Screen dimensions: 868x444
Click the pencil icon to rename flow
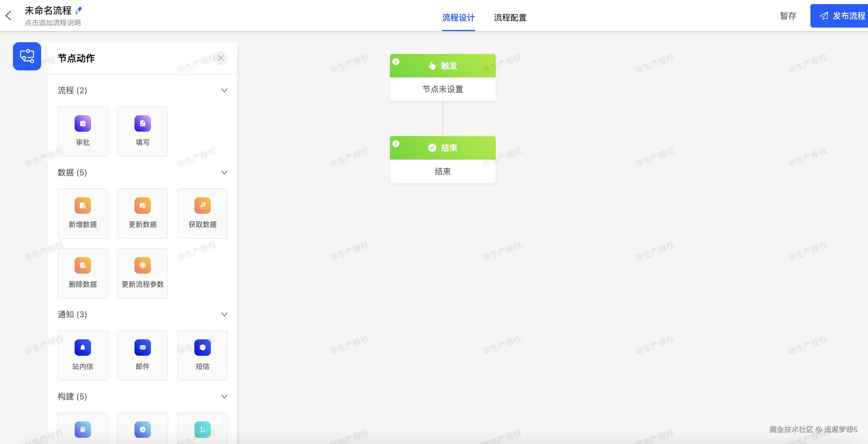coord(78,11)
